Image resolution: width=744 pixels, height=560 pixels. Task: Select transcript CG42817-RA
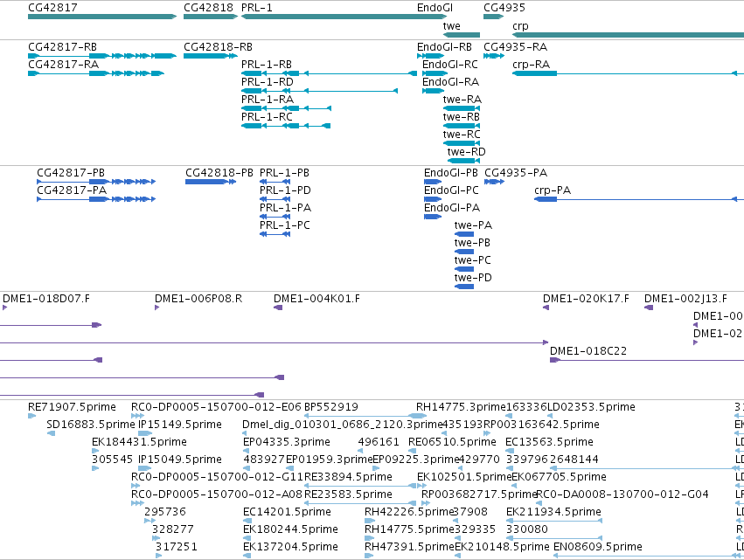point(96,73)
